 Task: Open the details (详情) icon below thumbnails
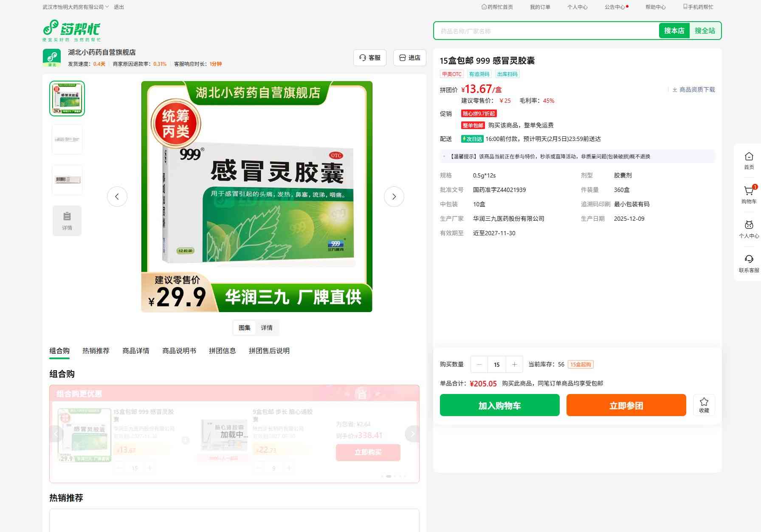tap(67, 220)
